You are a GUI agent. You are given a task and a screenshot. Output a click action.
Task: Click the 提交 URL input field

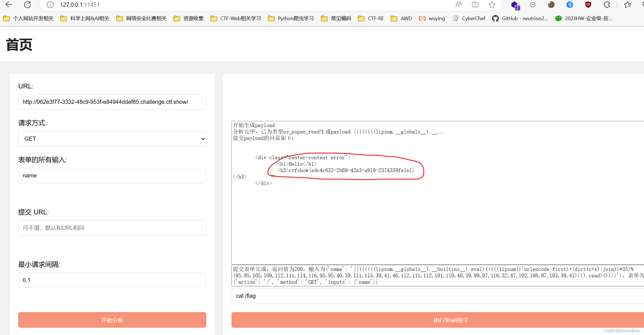tap(112, 228)
